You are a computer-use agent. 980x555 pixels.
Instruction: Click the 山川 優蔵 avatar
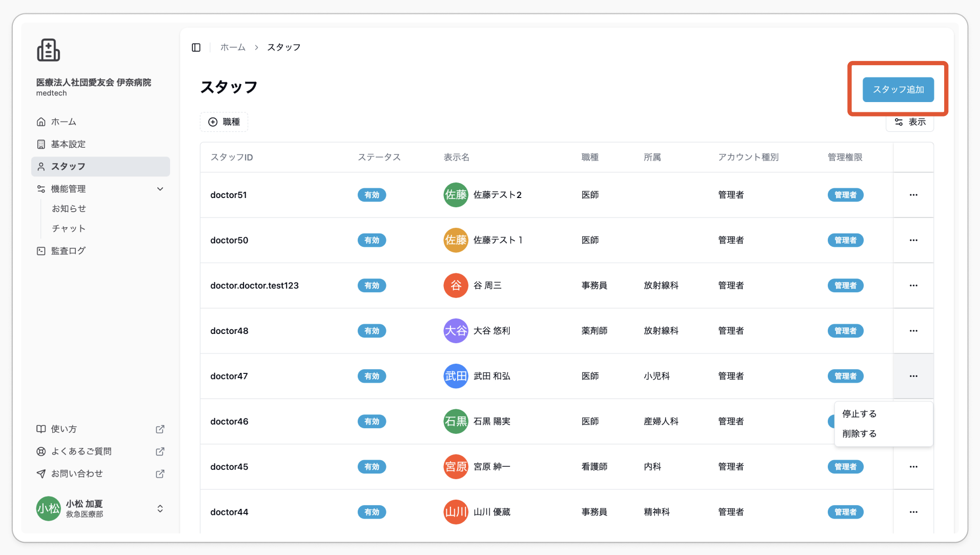(456, 512)
